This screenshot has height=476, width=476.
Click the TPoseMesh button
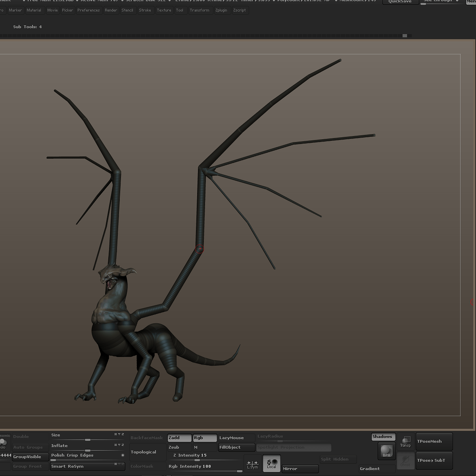pos(434,441)
